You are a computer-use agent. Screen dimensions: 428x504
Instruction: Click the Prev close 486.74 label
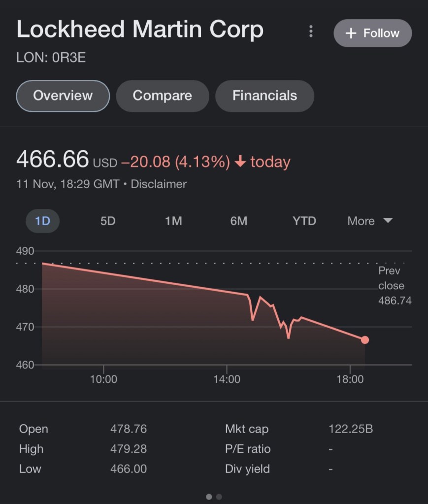(x=394, y=286)
